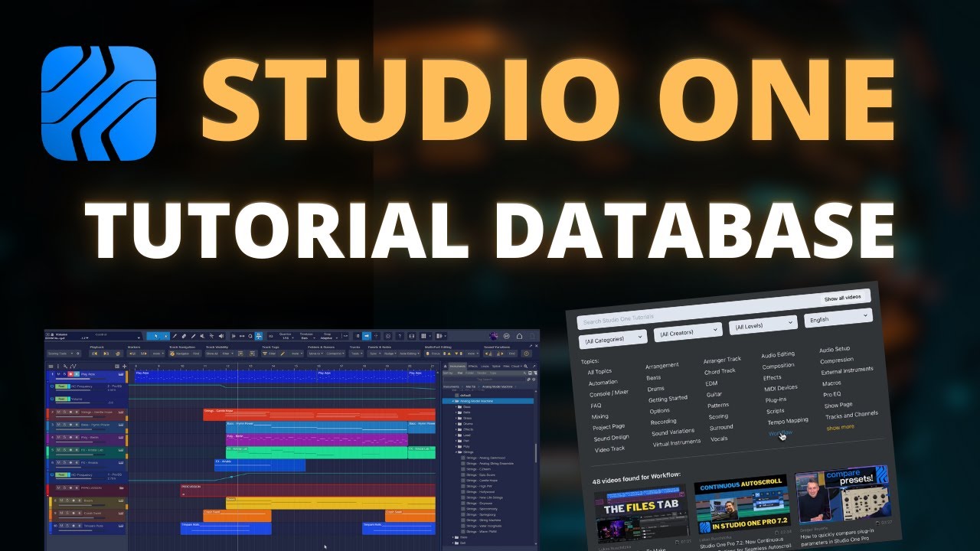
Task: Toggle record arm on Play Arps track
Action: (70, 374)
